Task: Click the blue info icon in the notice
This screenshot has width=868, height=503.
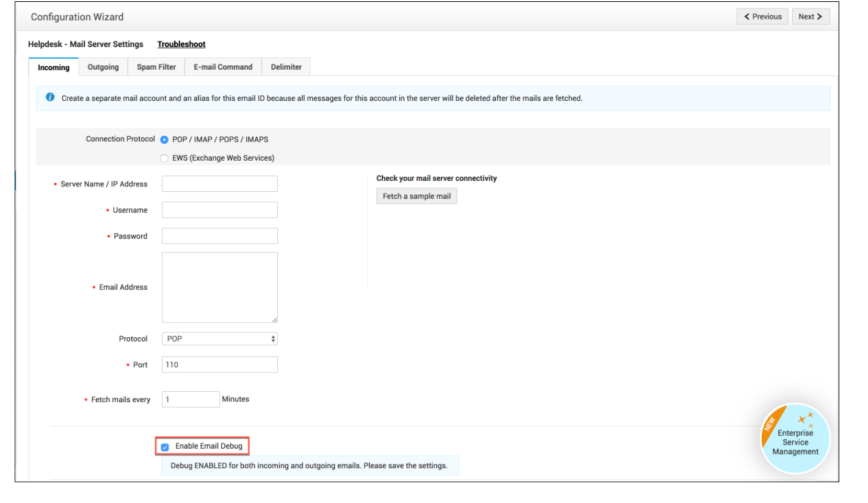Action: point(50,98)
